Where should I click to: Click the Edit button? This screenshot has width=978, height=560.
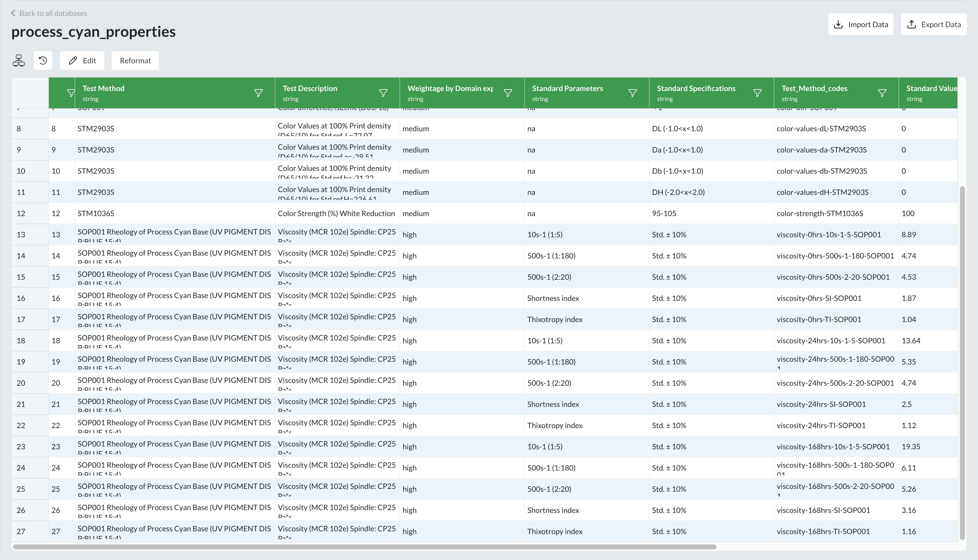(x=82, y=60)
